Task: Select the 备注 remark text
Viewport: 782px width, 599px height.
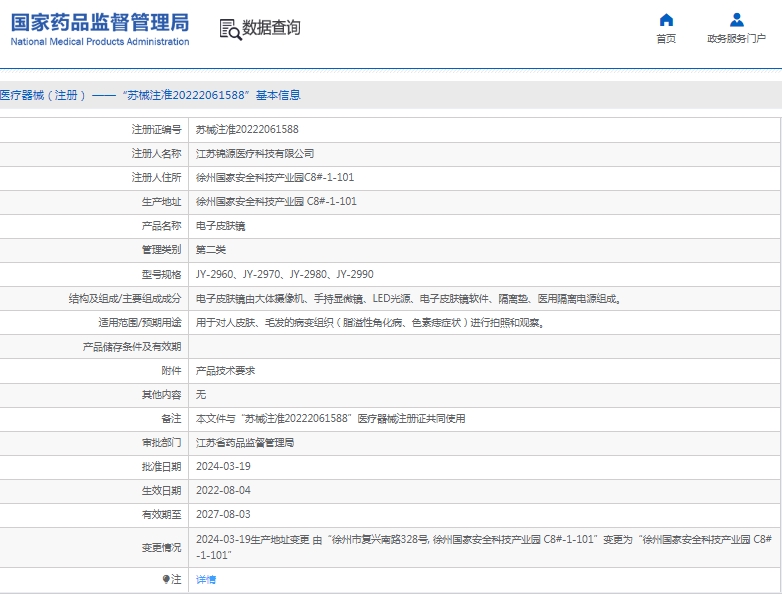Action: [330, 418]
